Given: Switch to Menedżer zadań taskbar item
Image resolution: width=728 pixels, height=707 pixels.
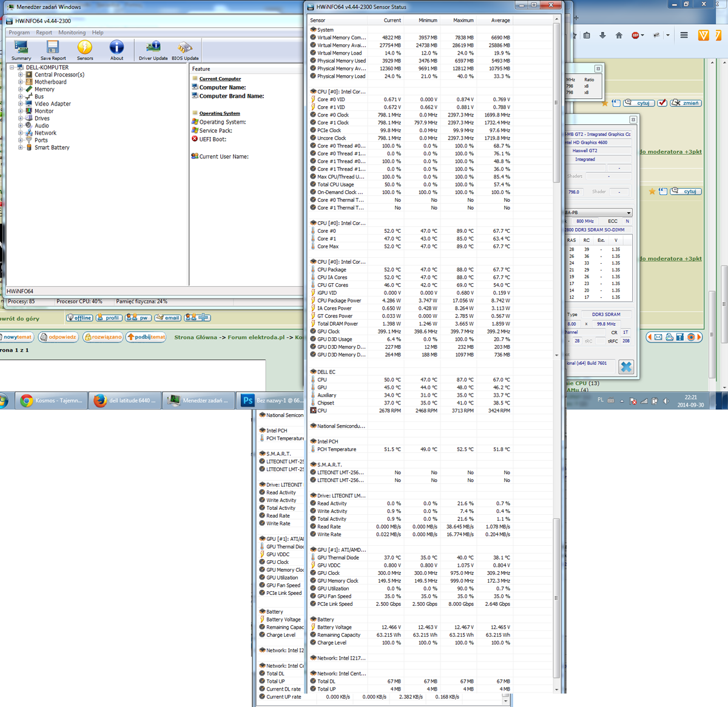Looking at the screenshot, I should coord(199,401).
